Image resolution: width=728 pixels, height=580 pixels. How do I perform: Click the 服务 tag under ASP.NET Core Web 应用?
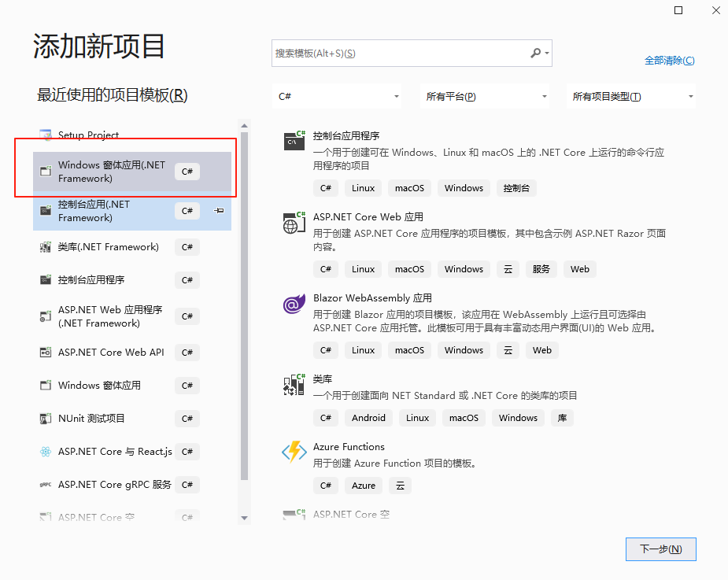pyautogui.click(x=541, y=269)
